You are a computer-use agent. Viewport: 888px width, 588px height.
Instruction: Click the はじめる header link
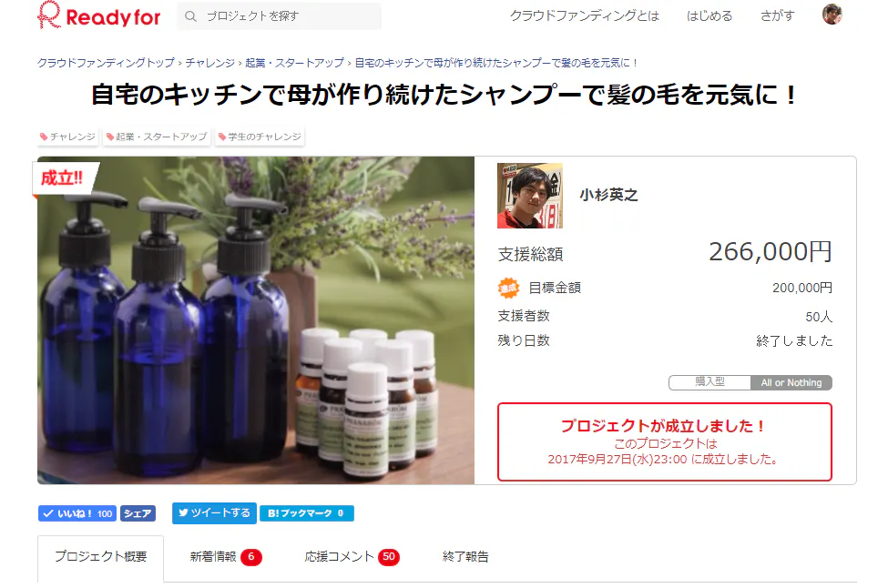click(x=709, y=15)
